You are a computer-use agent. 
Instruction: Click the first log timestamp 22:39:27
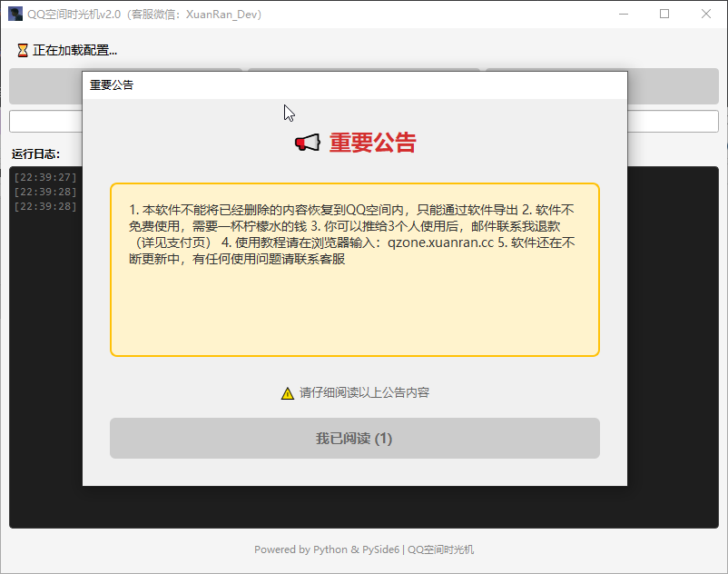point(45,177)
